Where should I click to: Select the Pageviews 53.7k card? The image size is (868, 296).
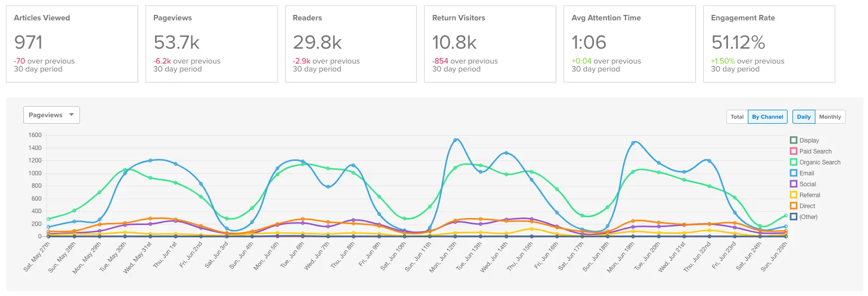click(x=212, y=44)
